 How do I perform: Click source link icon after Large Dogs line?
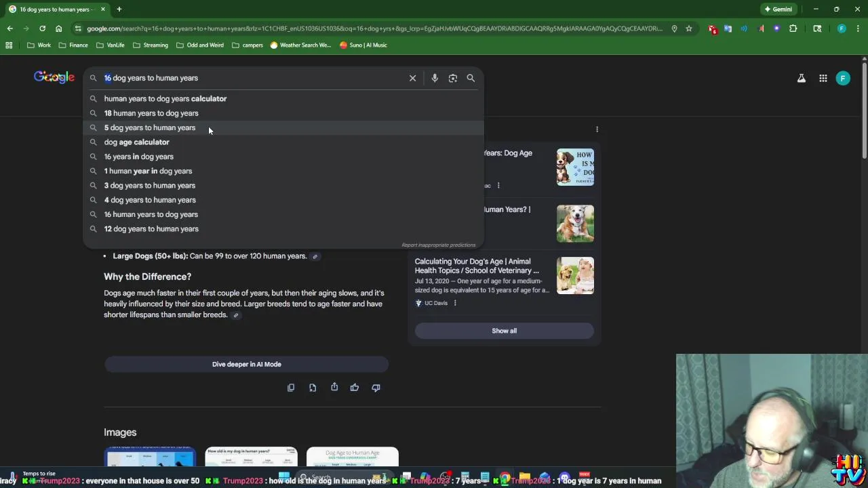pyautogui.click(x=315, y=256)
